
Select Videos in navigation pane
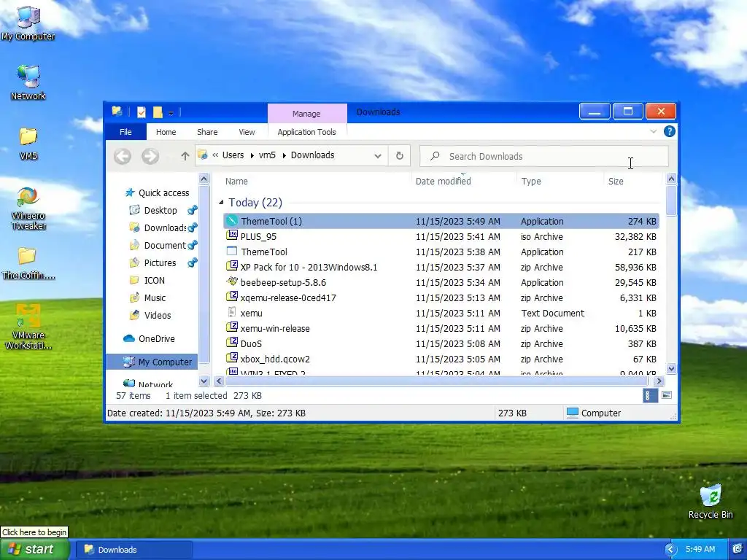point(158,315)
